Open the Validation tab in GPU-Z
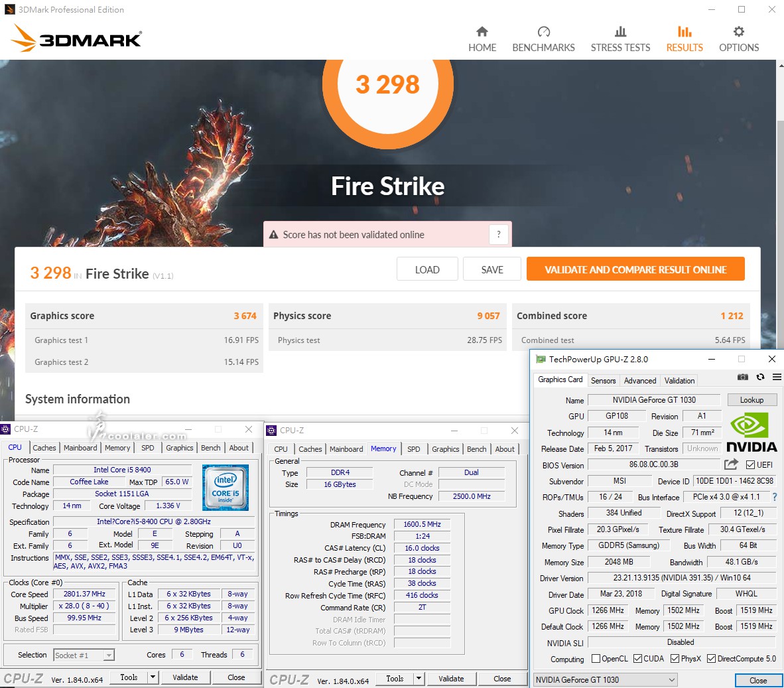Image resolution: width=784 pixels, height=688 pixels. tap(679, 381)
